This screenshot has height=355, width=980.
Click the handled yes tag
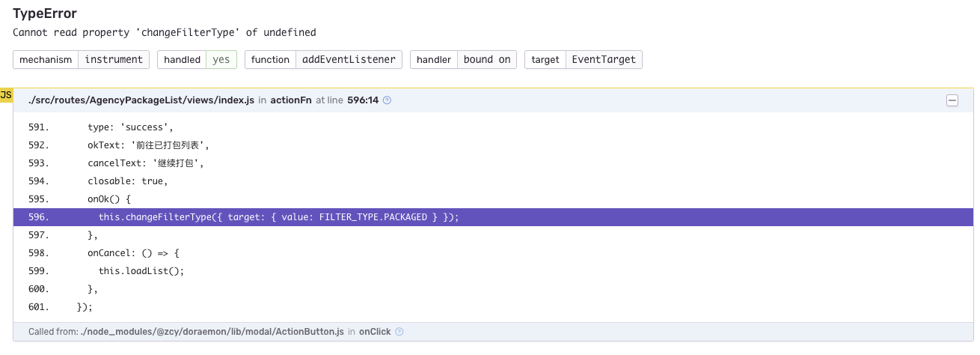pyautogui.click(x=197, y=60)
